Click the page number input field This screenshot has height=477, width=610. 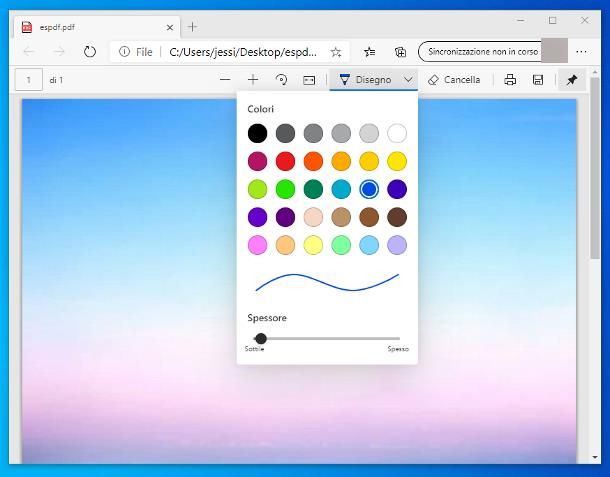click(x=29, y=80)
